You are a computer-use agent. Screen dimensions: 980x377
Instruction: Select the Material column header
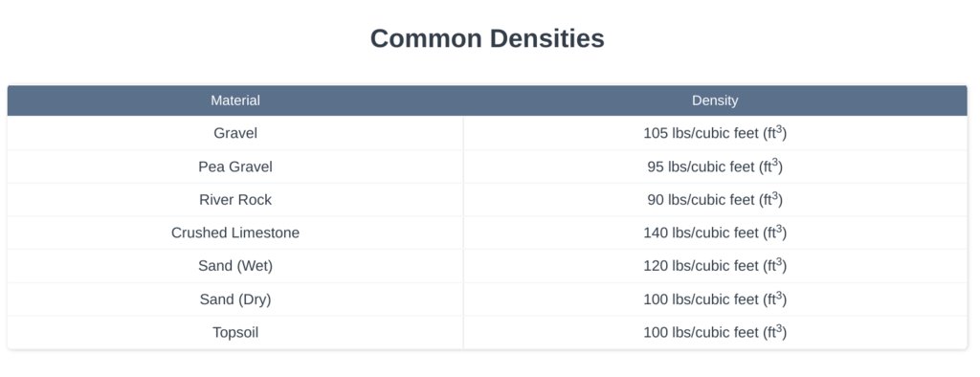(235, 100)
